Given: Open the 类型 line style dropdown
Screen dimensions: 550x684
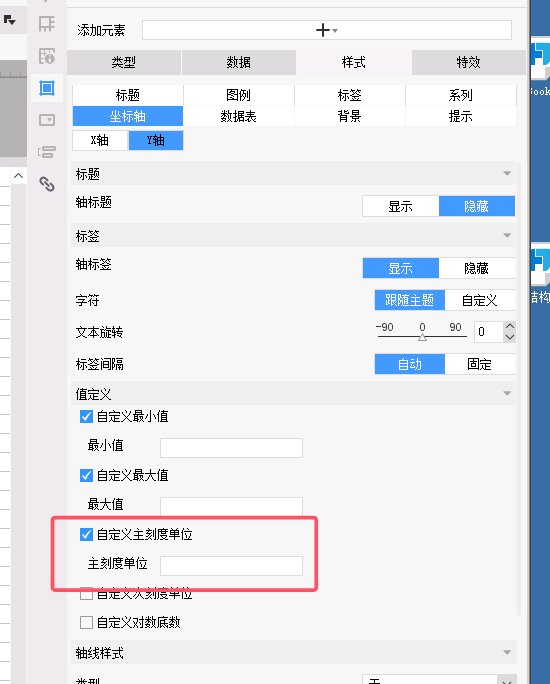Looking at the screenshot, I should (439, 680).
